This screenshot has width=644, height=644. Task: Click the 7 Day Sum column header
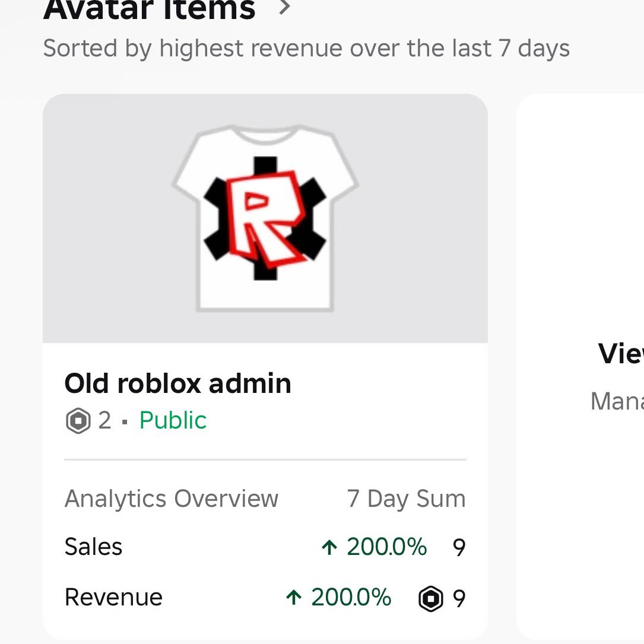pos(406,499)
